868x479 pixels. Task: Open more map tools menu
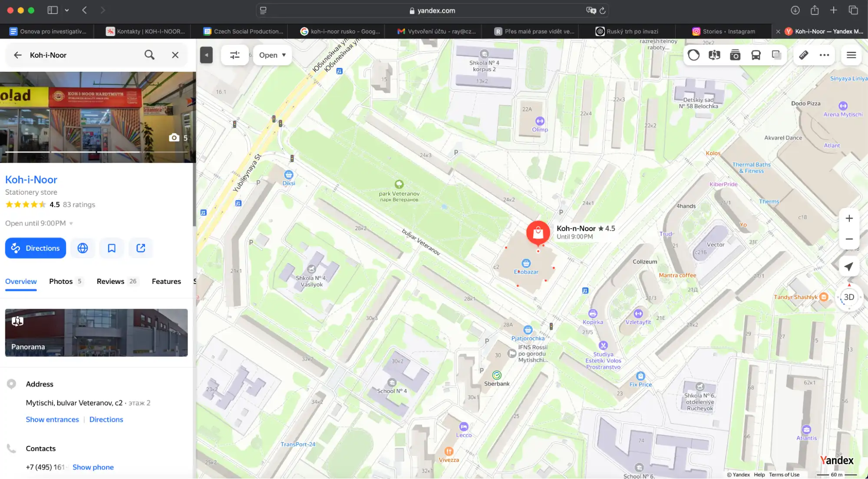[824, 55]
